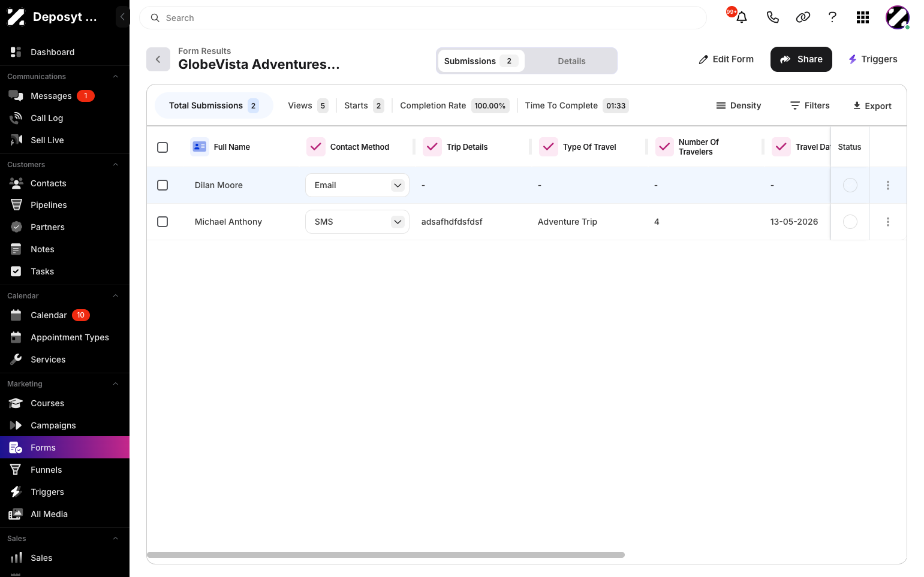Switch to the Details tab
Viewport: 924px width, 577px height.
(571, 61)
